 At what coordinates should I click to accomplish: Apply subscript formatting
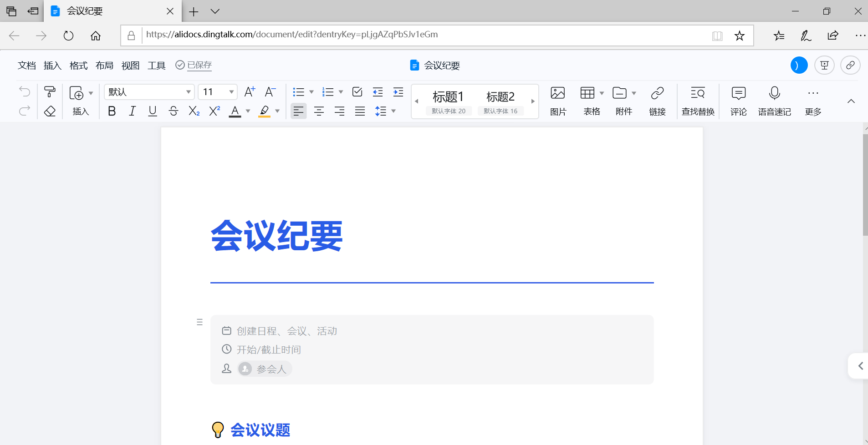194,111
